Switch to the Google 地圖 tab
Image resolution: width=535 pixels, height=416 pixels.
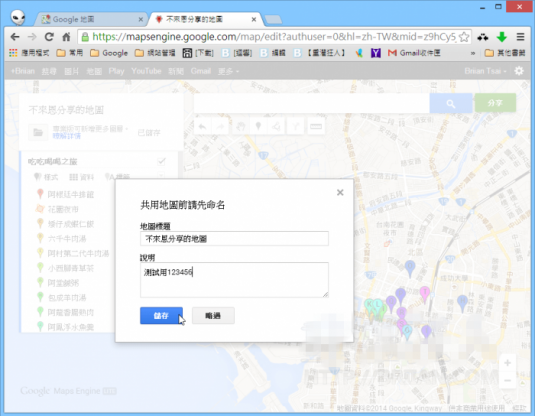[90, 19]
